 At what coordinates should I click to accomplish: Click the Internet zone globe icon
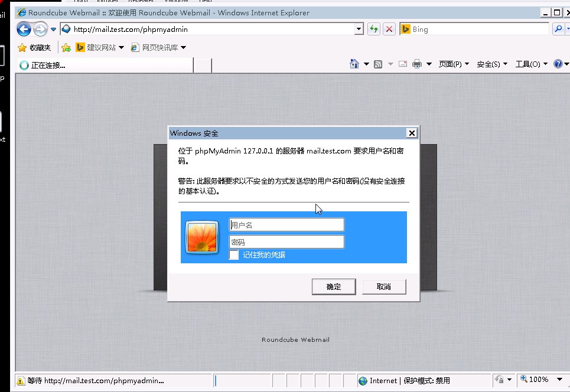point(363,381)
